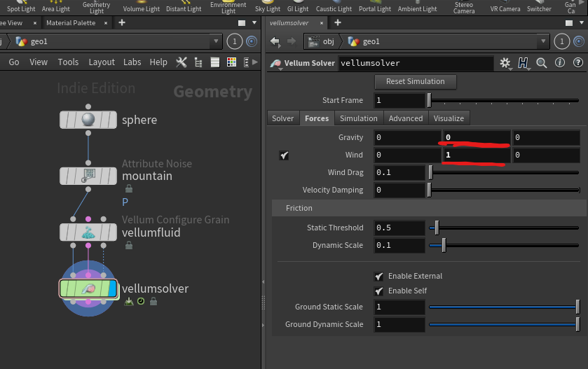
Task: Open the Labs menu
Action: tap(132, 62)
